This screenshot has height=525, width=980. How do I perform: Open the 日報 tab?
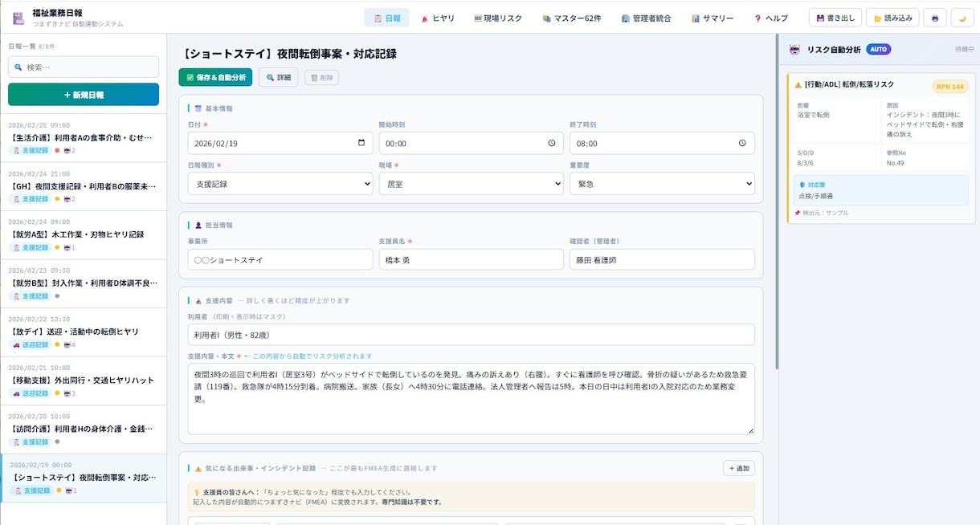(x=386, y=18)
